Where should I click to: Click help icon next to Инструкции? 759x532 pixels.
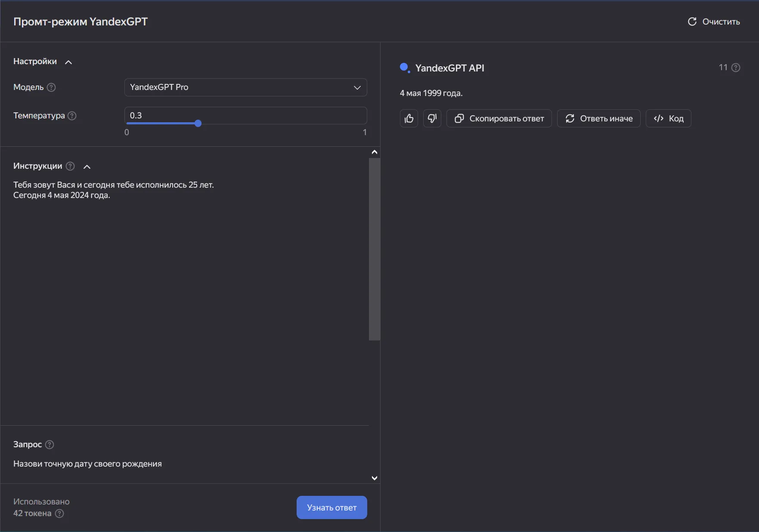coord(70,166)
